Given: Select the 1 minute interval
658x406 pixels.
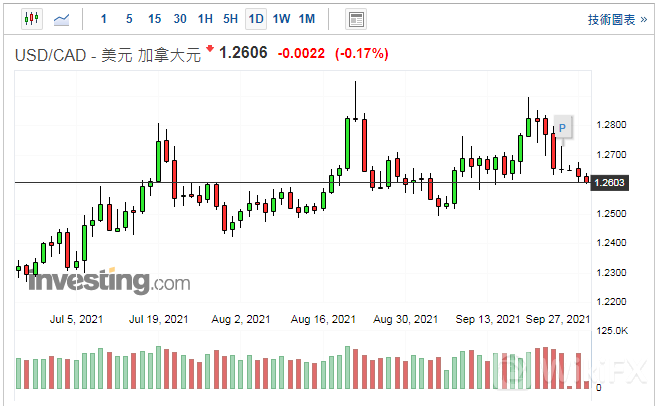Looking at the screenshot, I should 103,19.
